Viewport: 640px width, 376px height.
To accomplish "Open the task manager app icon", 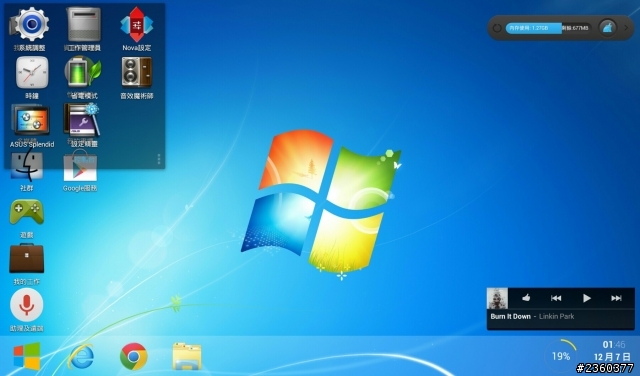I will [83, 24].
